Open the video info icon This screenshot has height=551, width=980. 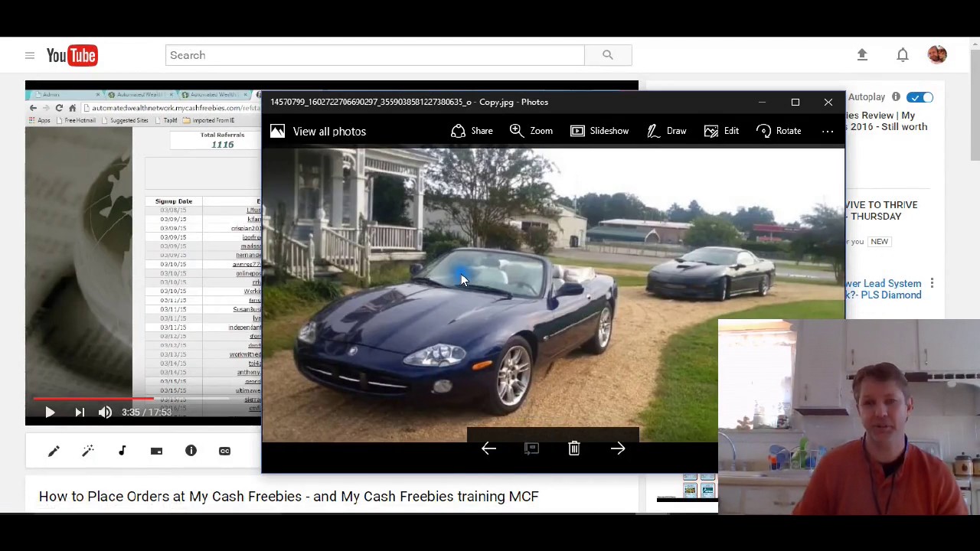coord(191,451)
